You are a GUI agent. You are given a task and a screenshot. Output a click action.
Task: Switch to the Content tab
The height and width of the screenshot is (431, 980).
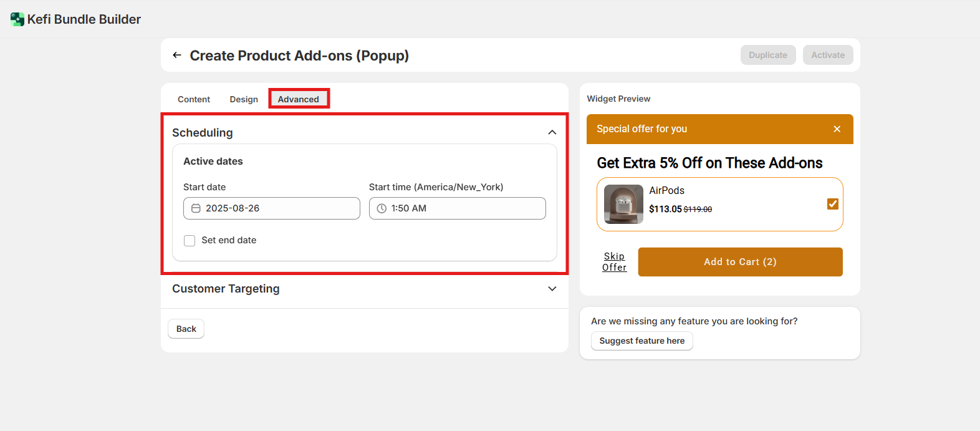[x=194, y=99]
